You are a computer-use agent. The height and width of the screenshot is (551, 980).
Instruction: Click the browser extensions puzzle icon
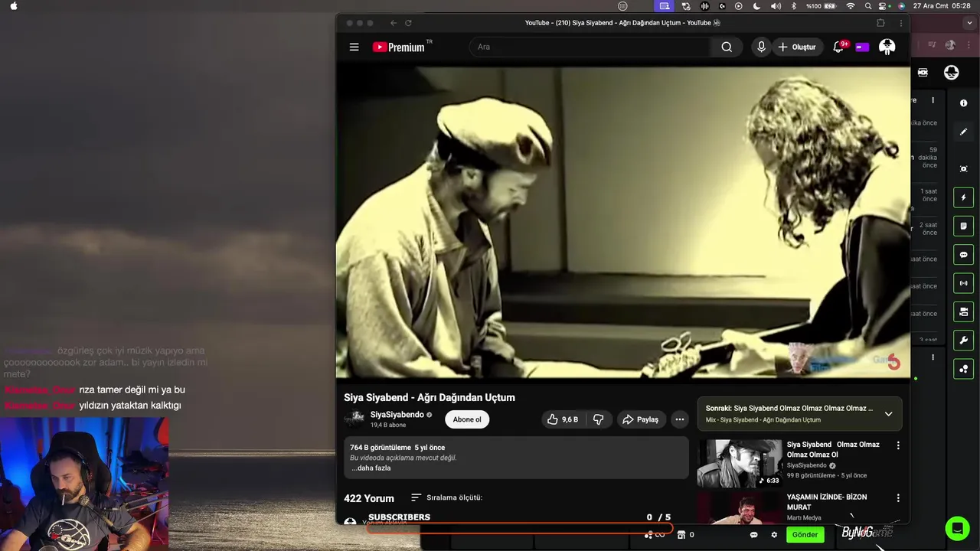880,23
